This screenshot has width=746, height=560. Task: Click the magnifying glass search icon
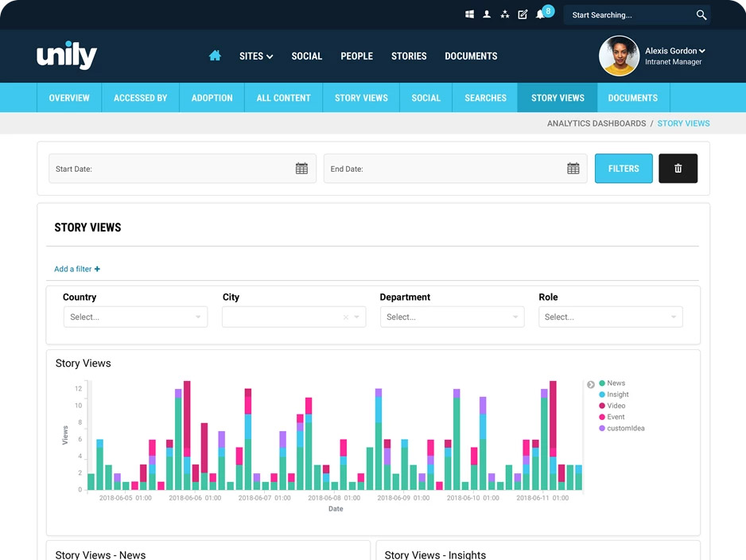click(701, 15)
